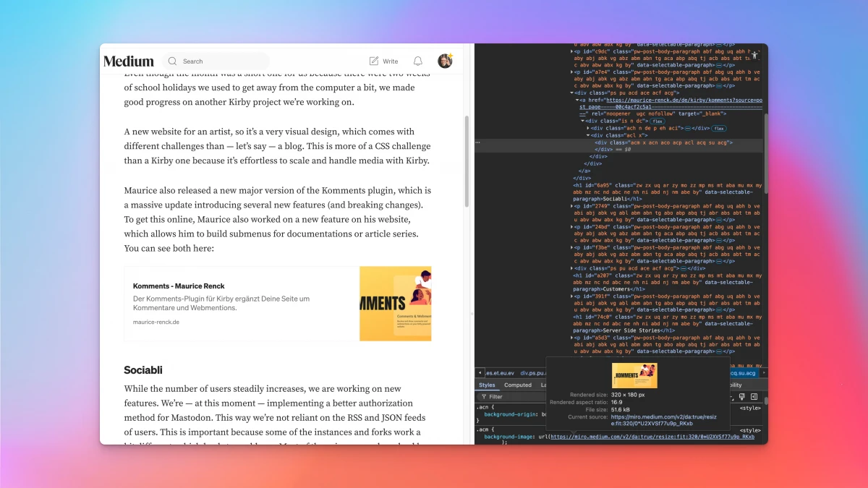The height and width of the screenshot is (488, 868).
Task: Toggle the computed styles sidebar icon
Action: (754, 397)
